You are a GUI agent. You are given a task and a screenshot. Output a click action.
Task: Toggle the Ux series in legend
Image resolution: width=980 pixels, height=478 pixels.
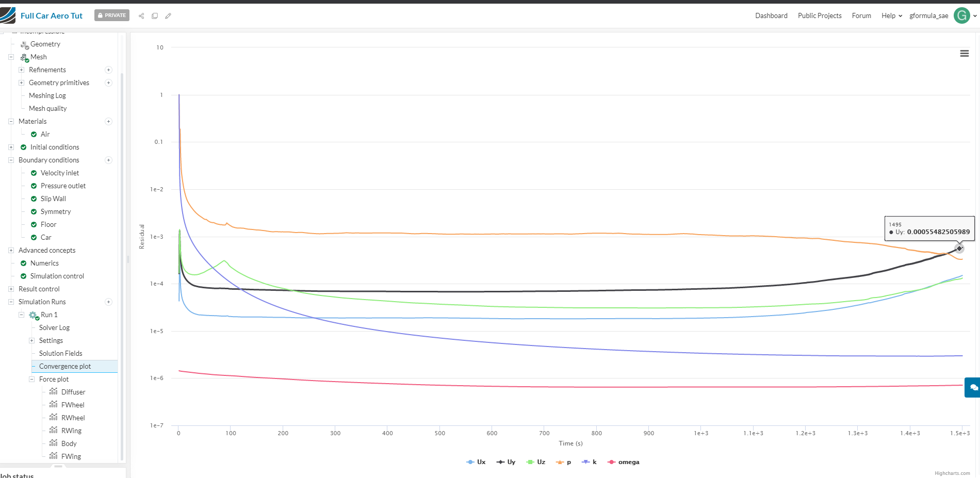(x=476, y=462)
